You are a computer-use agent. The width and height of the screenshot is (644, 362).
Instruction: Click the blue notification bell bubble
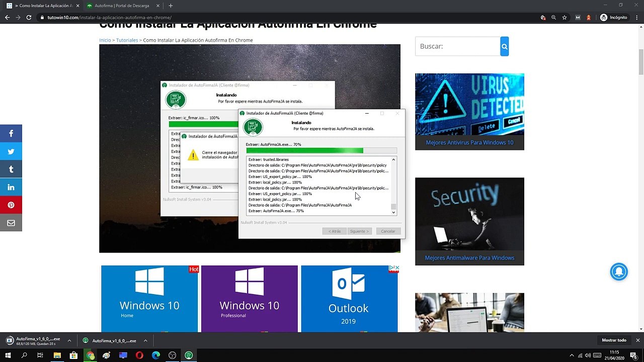click(619, 272)
